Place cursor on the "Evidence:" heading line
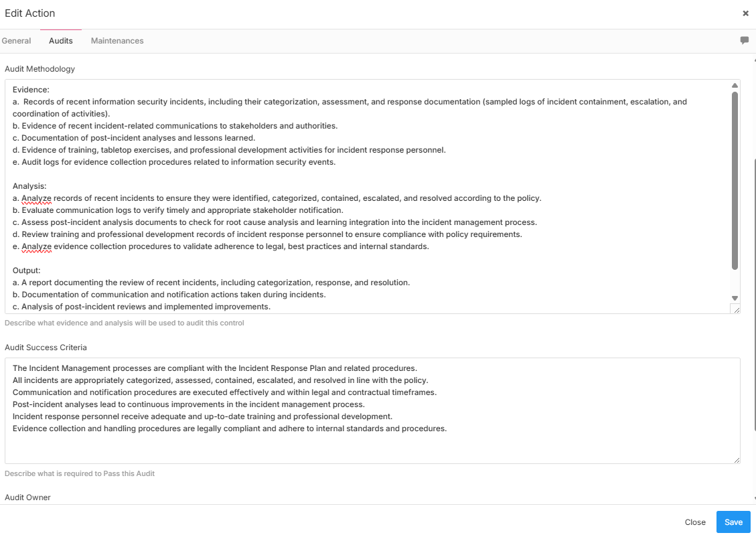The height and width of the screenshot is (537, 756). [31, 90]
